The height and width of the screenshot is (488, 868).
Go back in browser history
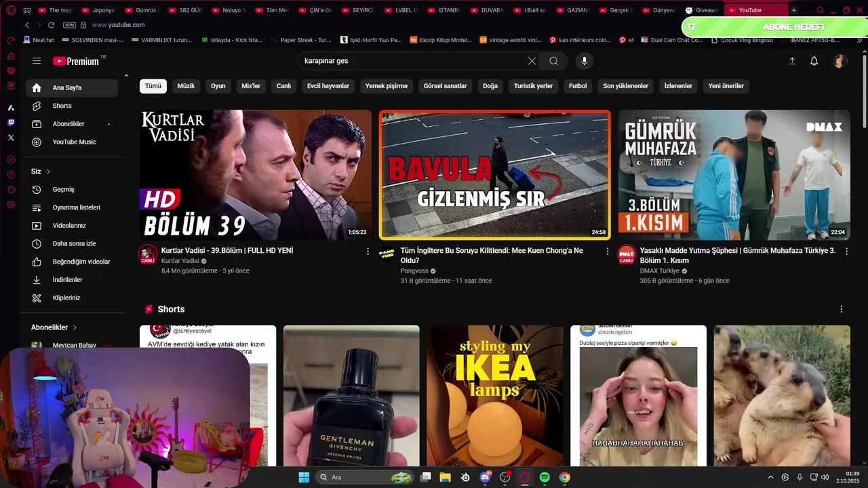(27, 25)
